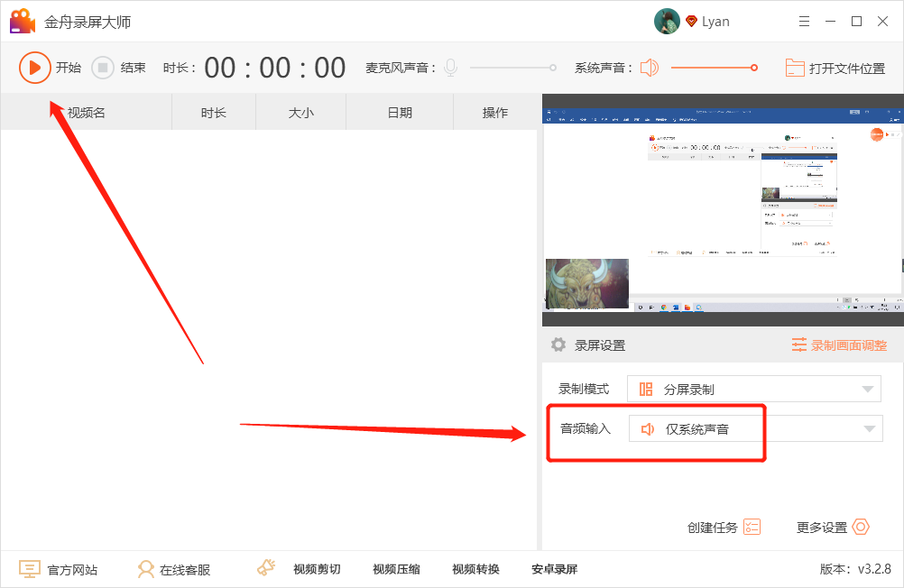
Task: Open online customer service
Action: 174,569
